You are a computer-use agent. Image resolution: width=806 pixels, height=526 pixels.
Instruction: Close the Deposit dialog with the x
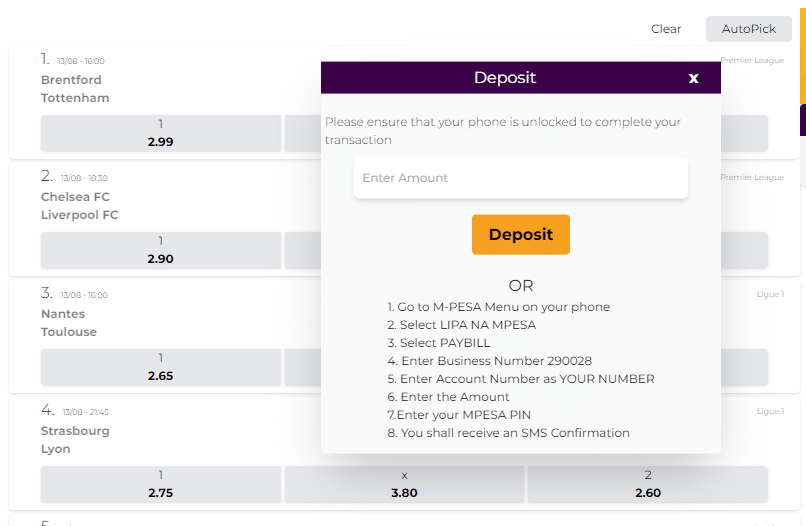693,78
